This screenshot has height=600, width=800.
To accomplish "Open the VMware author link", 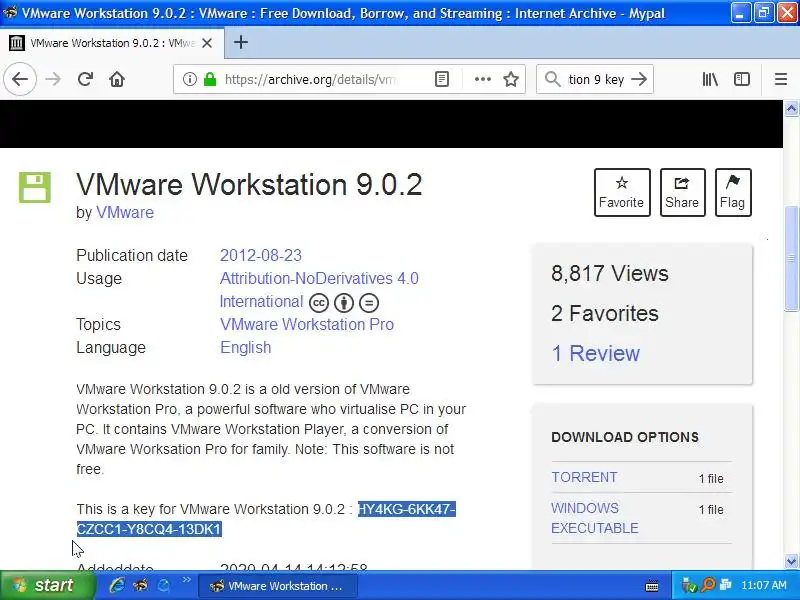I will click(x=125, y=212).
